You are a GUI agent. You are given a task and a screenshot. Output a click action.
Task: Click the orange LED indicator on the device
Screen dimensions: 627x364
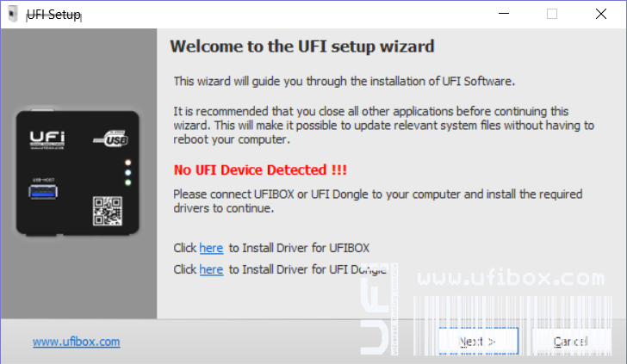128,162
